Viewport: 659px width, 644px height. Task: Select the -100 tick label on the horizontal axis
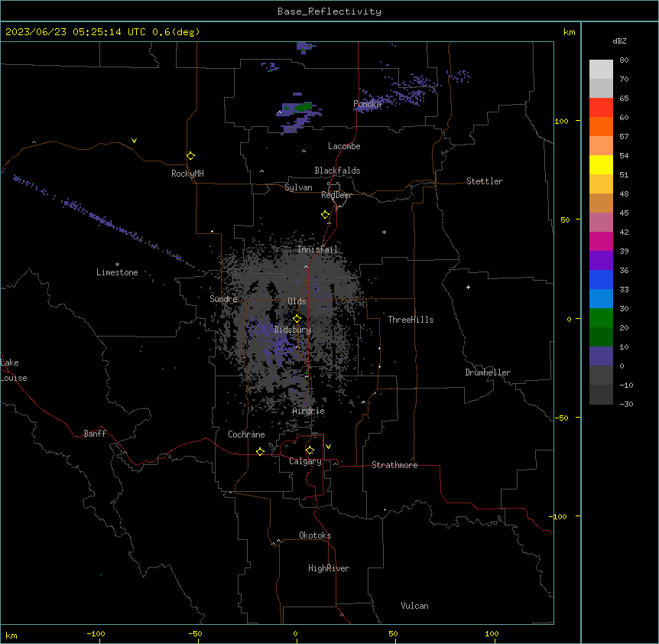(96, 634)
